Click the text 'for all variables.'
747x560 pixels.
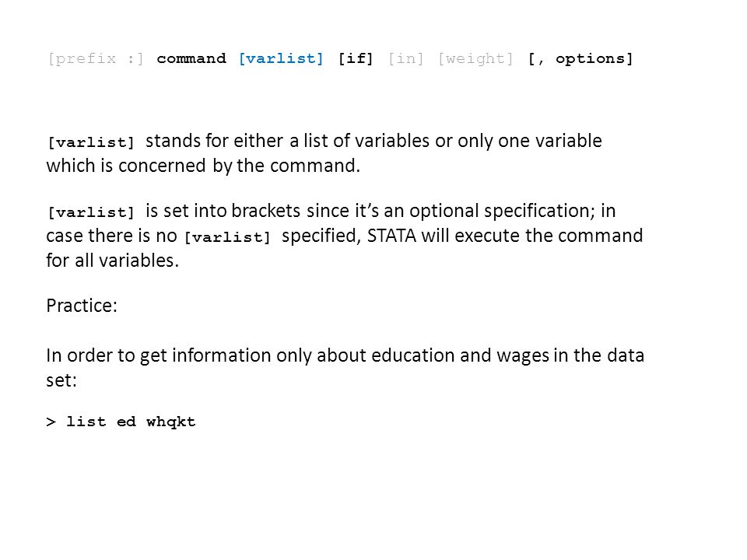tap(112, 261)
